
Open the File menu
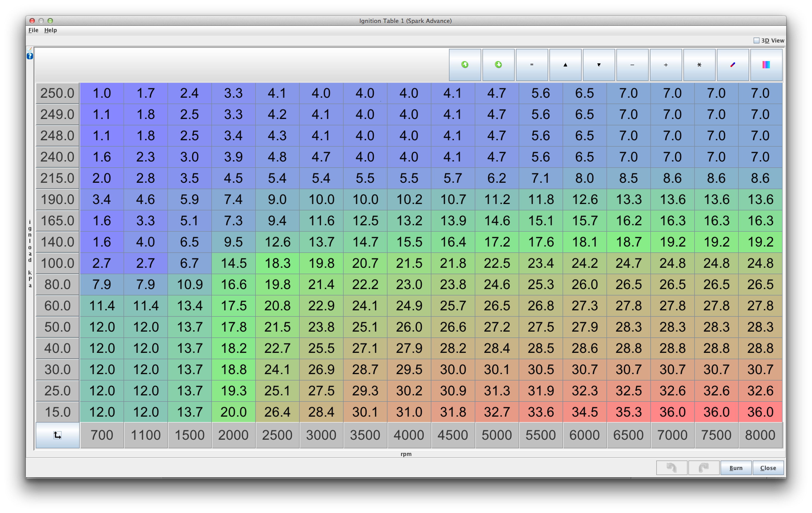coord(33,30)
